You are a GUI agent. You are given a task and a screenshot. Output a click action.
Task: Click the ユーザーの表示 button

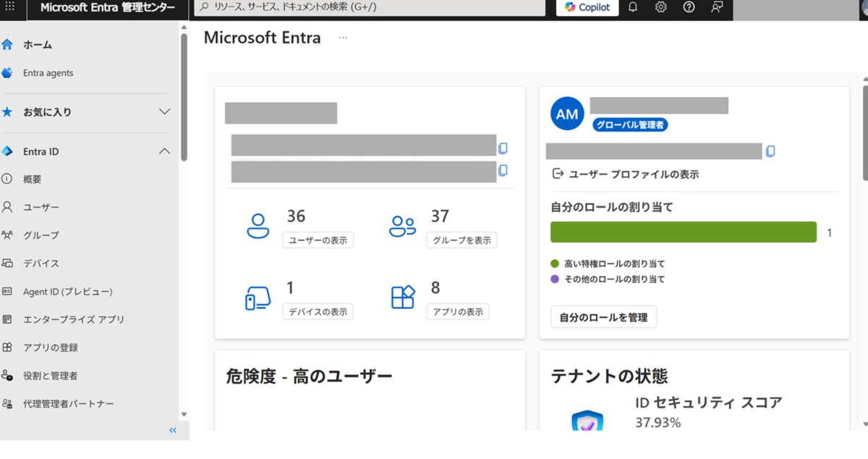coord(318,240)
